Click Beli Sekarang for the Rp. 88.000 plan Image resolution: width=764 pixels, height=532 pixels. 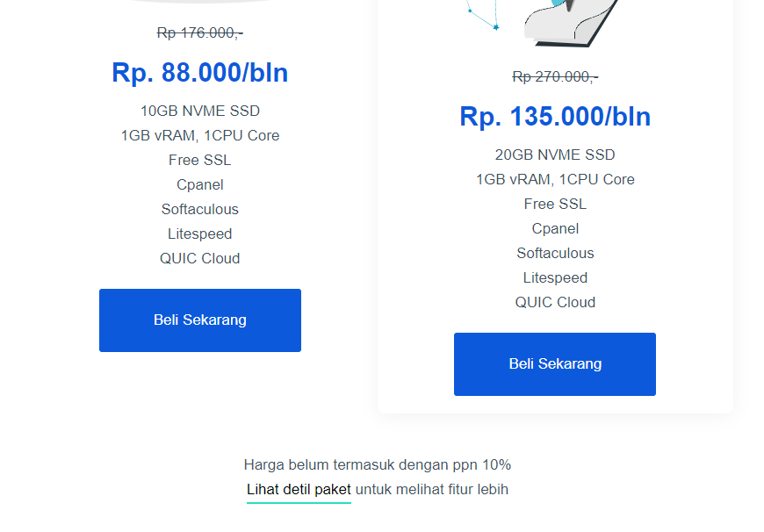click(x=200, y=320)
